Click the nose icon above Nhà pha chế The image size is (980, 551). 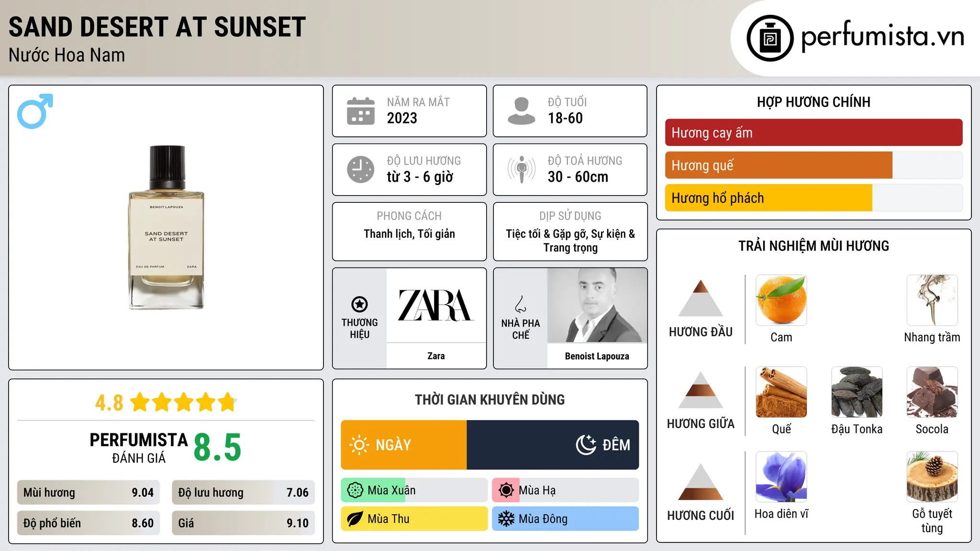[521, 304]
